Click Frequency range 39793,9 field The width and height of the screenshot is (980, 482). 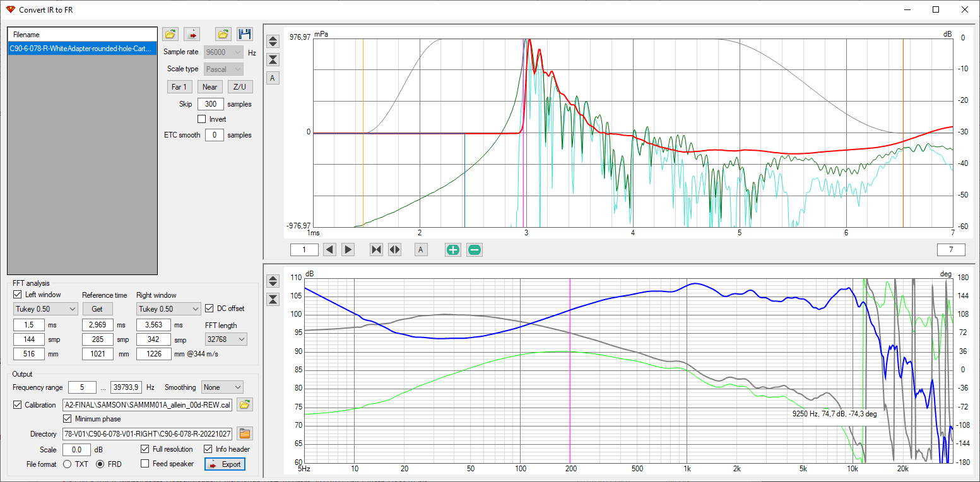127,387
